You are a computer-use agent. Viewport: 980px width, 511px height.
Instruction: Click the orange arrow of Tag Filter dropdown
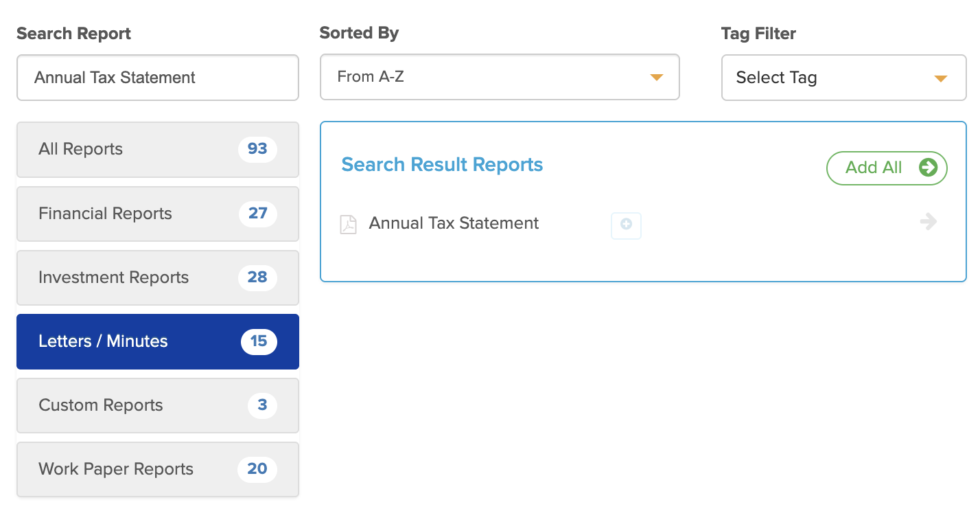(941, 78)
